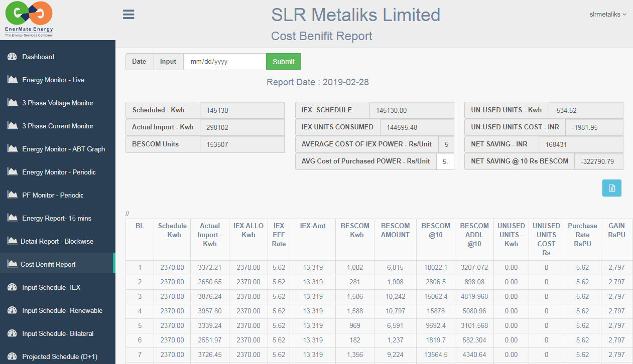Open the slrmetaliks user dropdown
633x364 pixels.
[607, 15]
